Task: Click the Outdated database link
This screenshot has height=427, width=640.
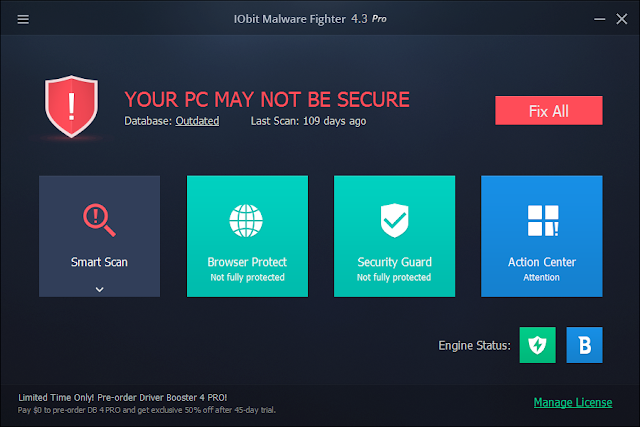Action: (x=197, y=121)
